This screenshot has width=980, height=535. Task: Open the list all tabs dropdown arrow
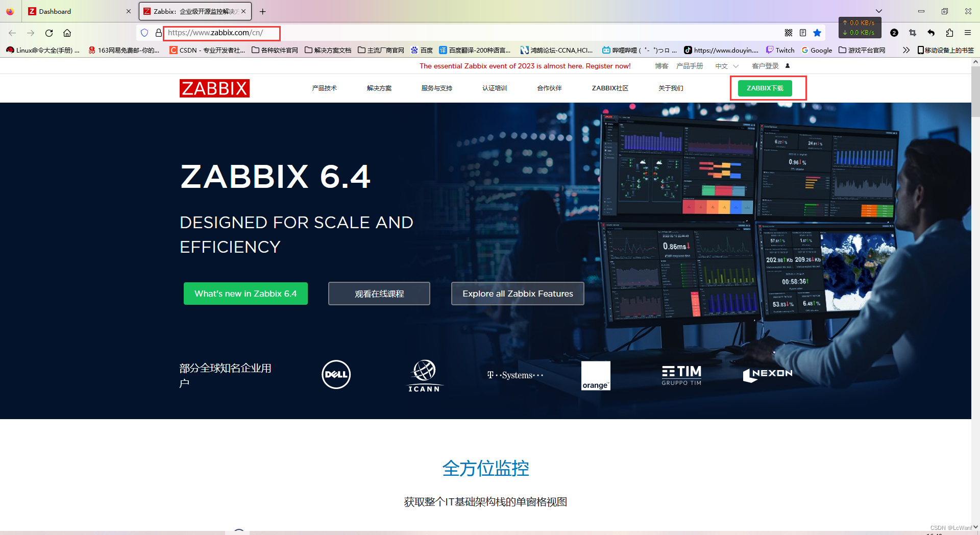[878, 11]
